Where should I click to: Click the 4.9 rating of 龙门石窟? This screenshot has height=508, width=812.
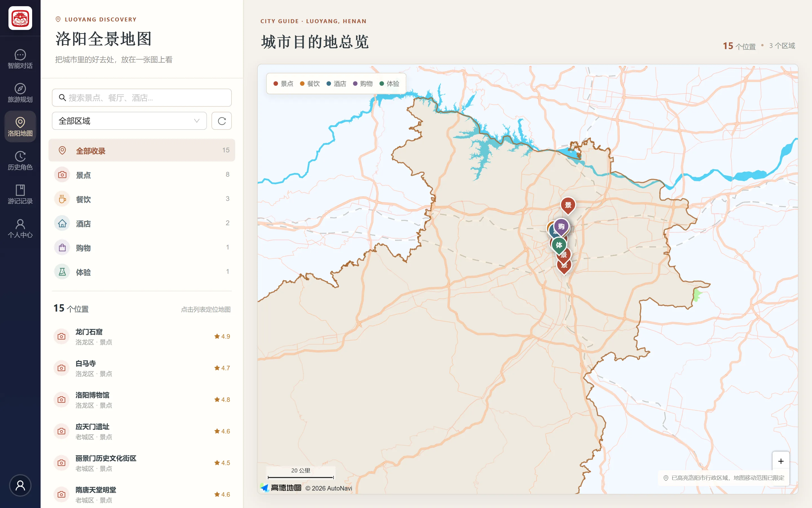point(222,336)
